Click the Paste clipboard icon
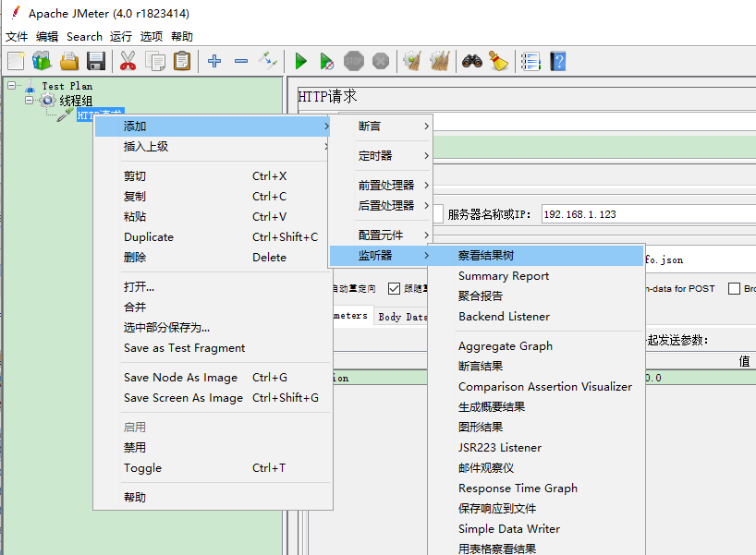 (182, 61)
